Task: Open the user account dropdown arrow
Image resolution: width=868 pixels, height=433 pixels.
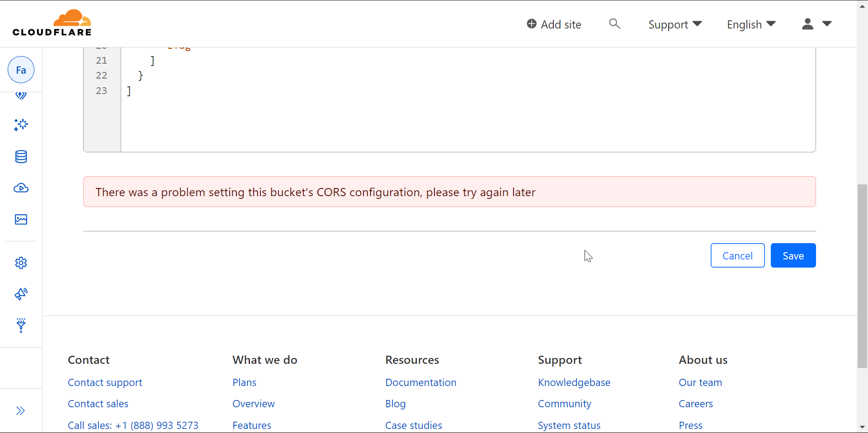Action: pyautogui.click(x=828, y=24)
